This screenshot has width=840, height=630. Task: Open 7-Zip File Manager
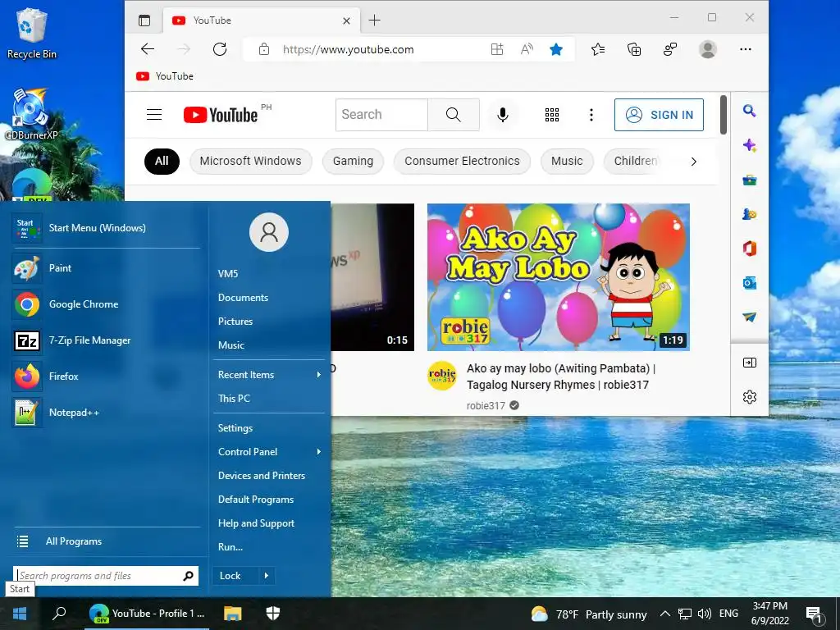[x=106, y=340]
